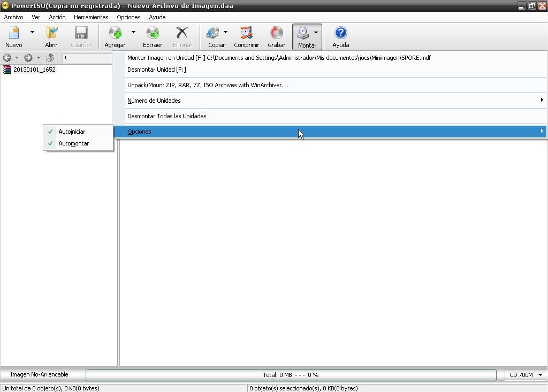Click the Agregar add files icon

click(x=115, y=33)
